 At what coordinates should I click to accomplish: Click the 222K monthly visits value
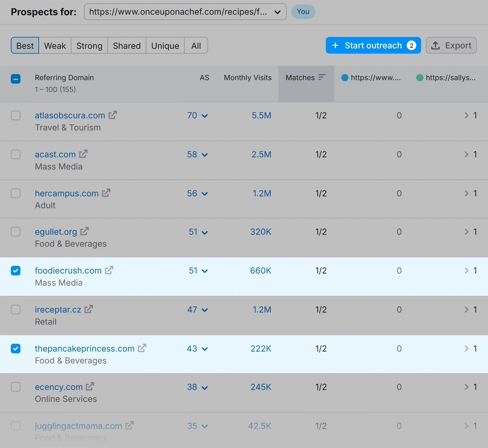click(x=261, y=349)
